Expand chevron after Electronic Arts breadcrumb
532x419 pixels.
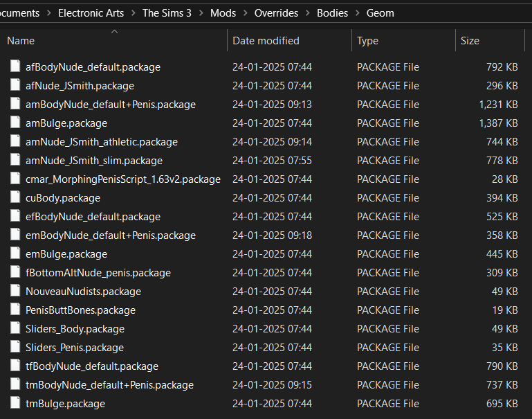tap(134, 13)
